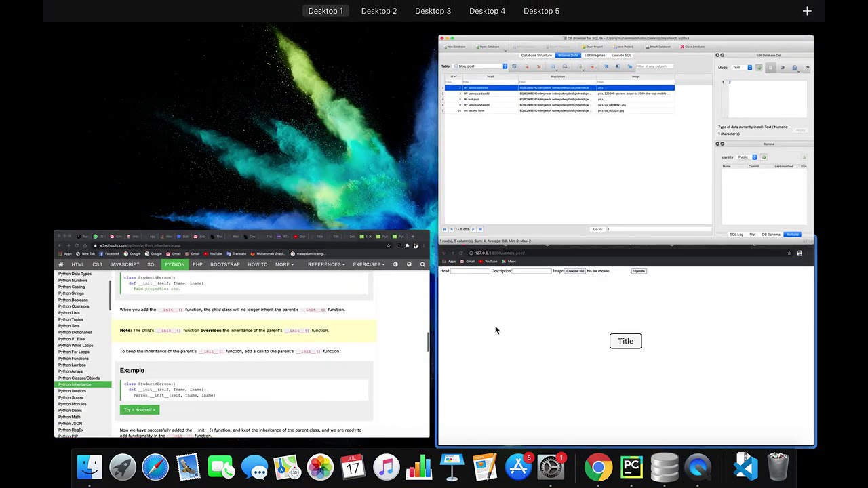Screen dimensions: 868x488
Task: Open Python Lambda link in sidebar
Action: [x=72, y=365]
